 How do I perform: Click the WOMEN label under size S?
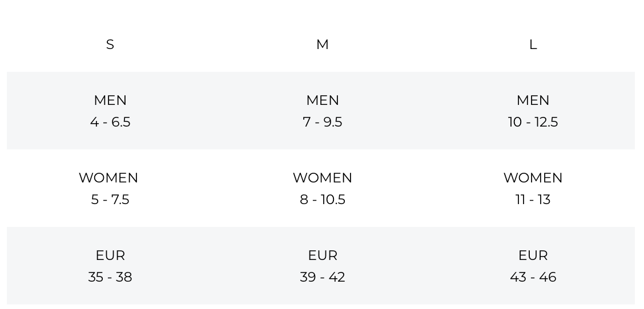point(108,178)
